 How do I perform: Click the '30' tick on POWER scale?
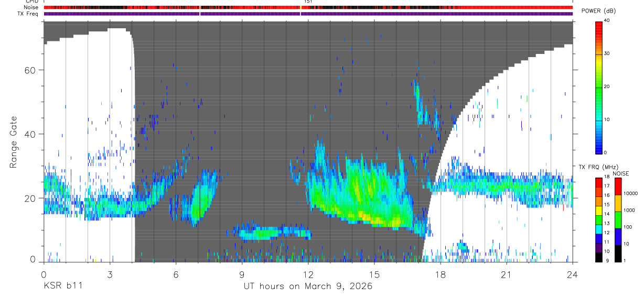pos(607,54)
